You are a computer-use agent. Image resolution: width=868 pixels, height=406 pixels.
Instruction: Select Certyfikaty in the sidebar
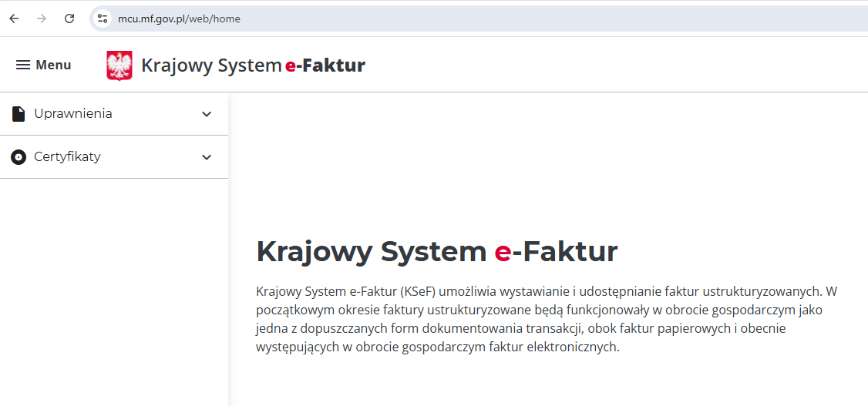coord(67,157)
